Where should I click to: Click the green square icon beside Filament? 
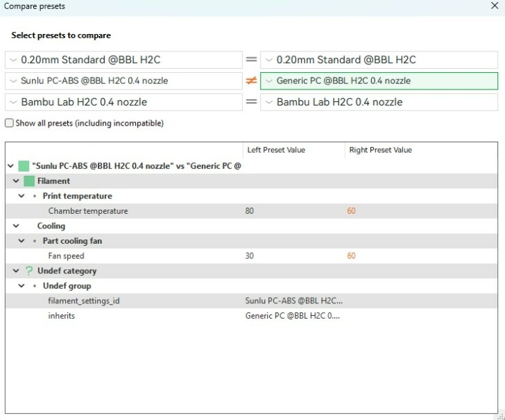pos(29,181)
